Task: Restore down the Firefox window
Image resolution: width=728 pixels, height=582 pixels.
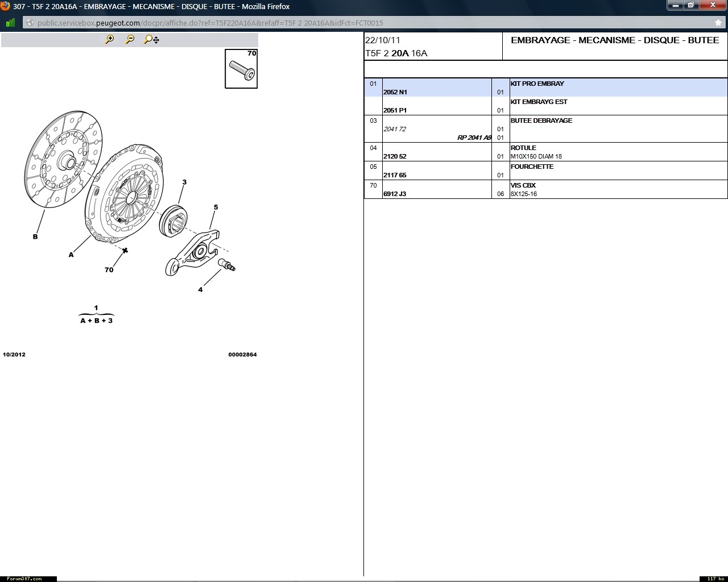Action: click(690, 5)
